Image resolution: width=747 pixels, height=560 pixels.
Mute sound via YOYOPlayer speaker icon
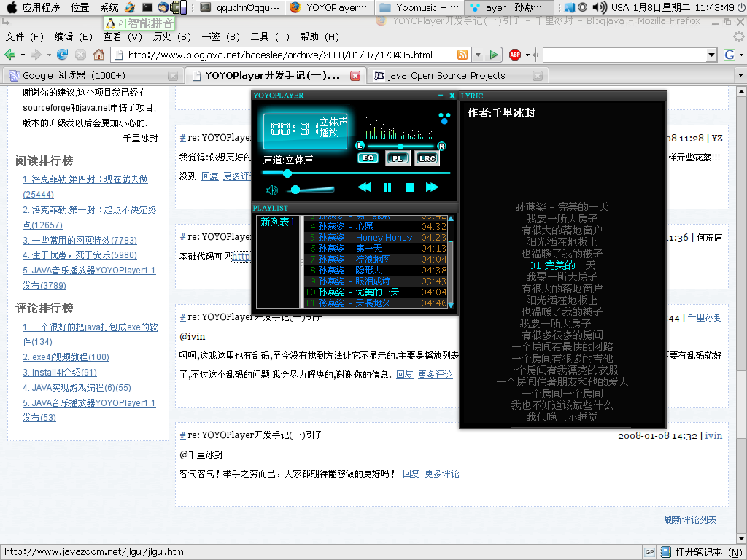tap(271, 190)
